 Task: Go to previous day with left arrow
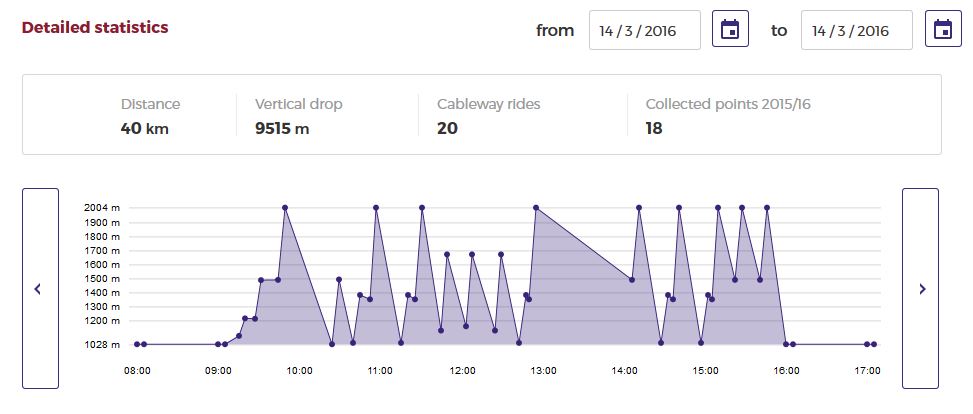click(x=40, y=289)
